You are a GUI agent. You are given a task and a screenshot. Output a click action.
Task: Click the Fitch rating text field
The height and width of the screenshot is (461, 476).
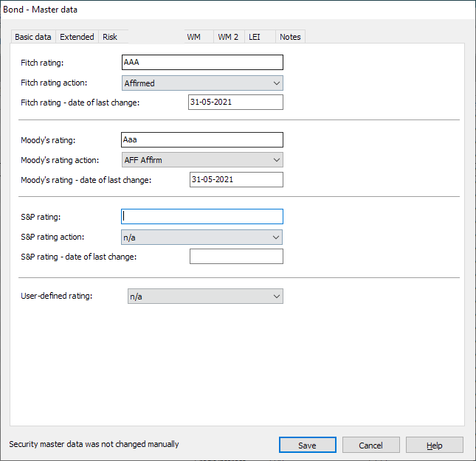201,63
